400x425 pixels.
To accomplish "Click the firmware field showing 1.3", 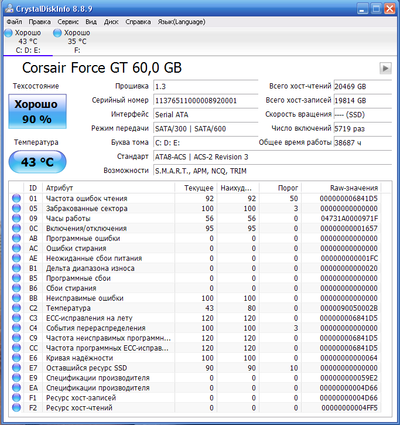I will pos(205,86).
